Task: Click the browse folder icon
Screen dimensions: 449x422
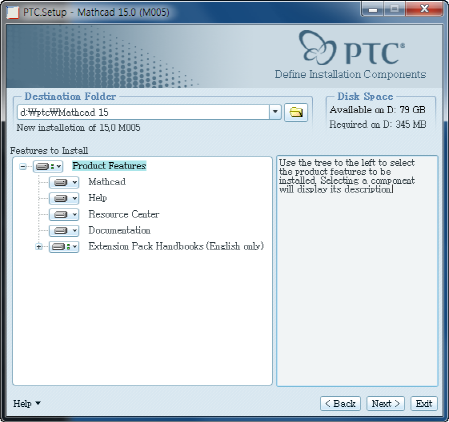Action: point(296,112)
